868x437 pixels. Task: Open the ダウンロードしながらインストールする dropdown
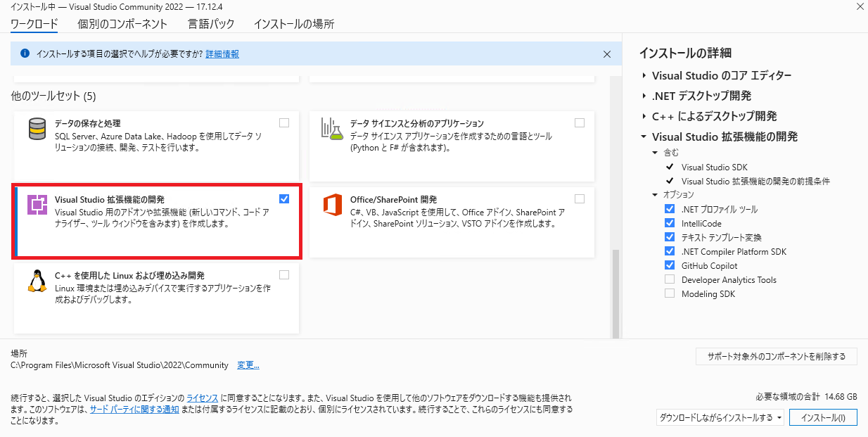pos(720,417)
